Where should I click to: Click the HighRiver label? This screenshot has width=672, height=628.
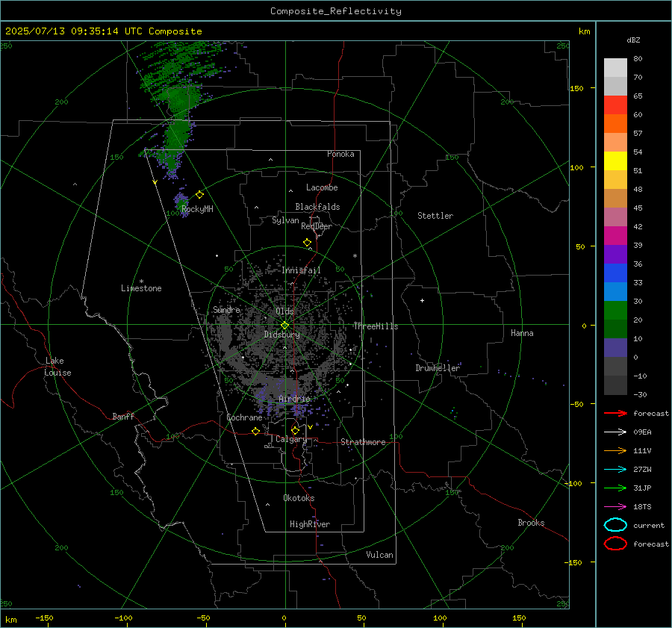[310, 524]
